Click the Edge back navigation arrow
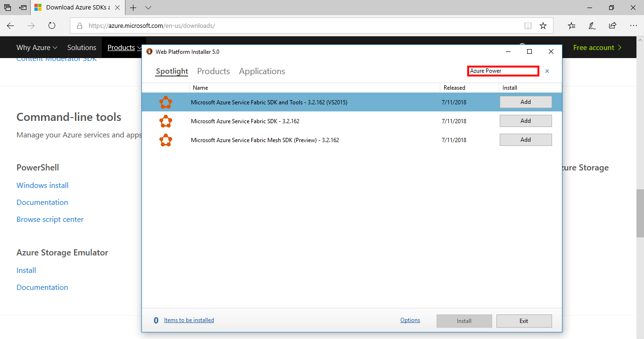This screenshot has height=339, width=644. point(10,25)
